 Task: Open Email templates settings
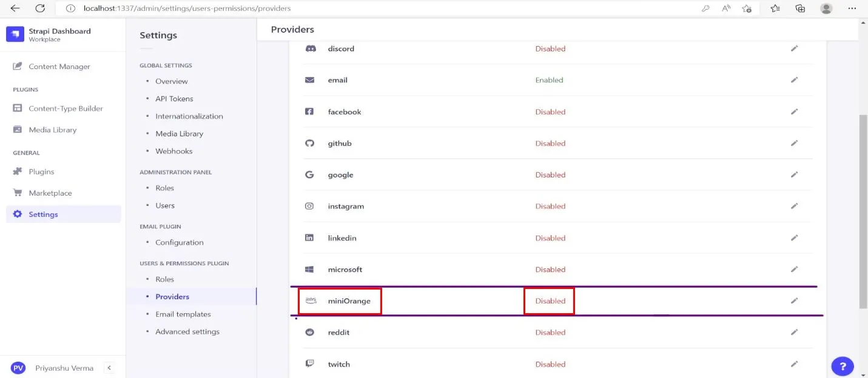[x=183, y=314]
